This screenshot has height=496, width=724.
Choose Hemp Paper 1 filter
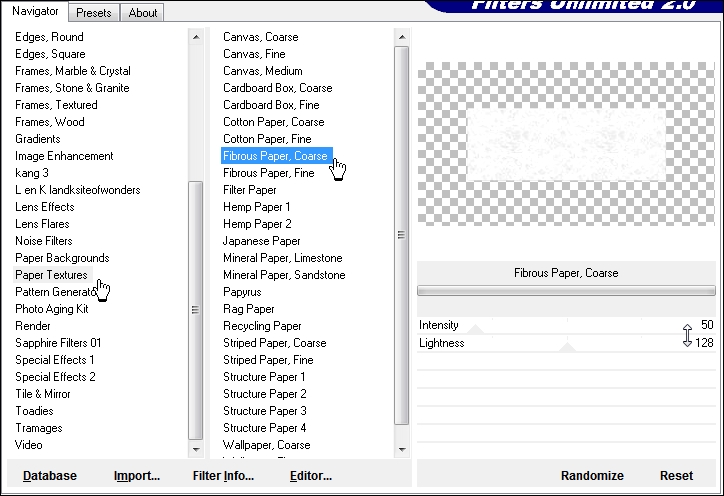coord(257,207)
